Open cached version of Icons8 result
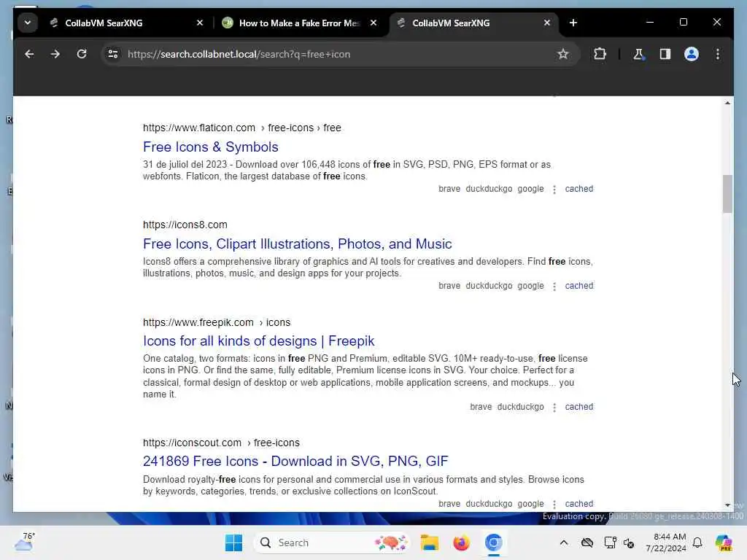 coord(578,286)
